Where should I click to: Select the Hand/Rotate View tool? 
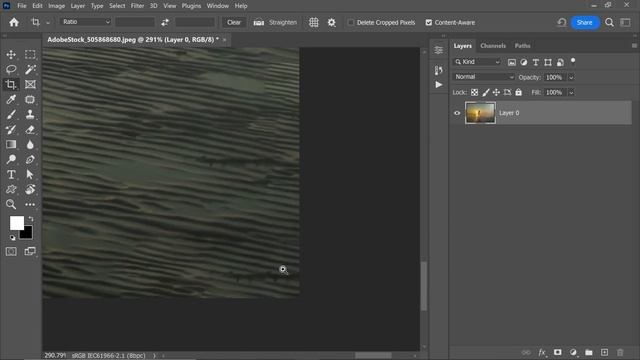[x=30, y=189]
